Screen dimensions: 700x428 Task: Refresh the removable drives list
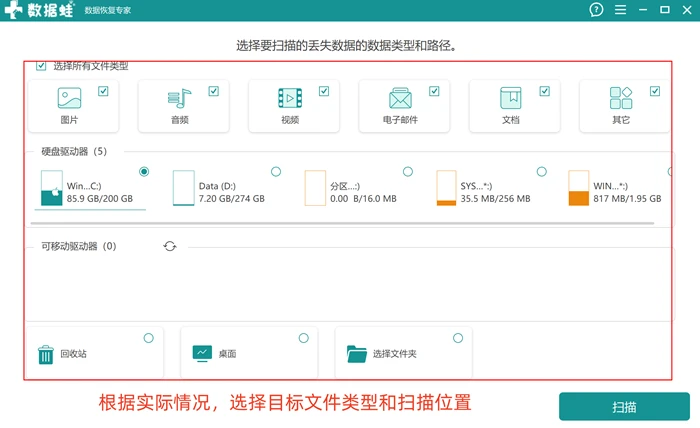pyautogui.click(x=170, y=246)
